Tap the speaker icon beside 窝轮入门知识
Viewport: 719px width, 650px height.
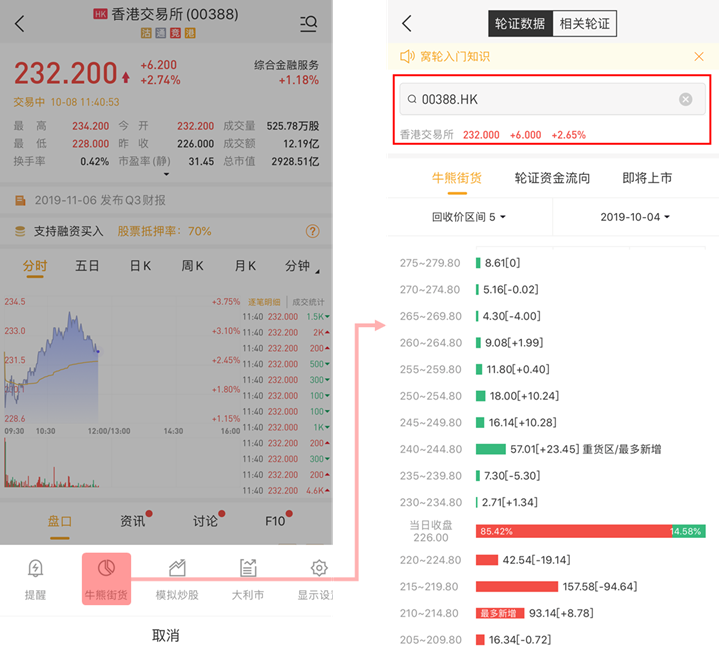[407, 56]
